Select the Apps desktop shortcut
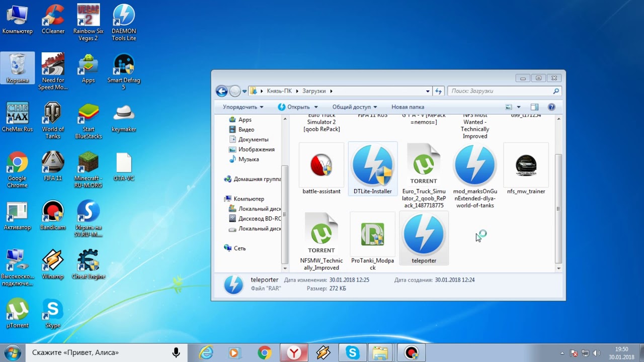 coord(88,68)
